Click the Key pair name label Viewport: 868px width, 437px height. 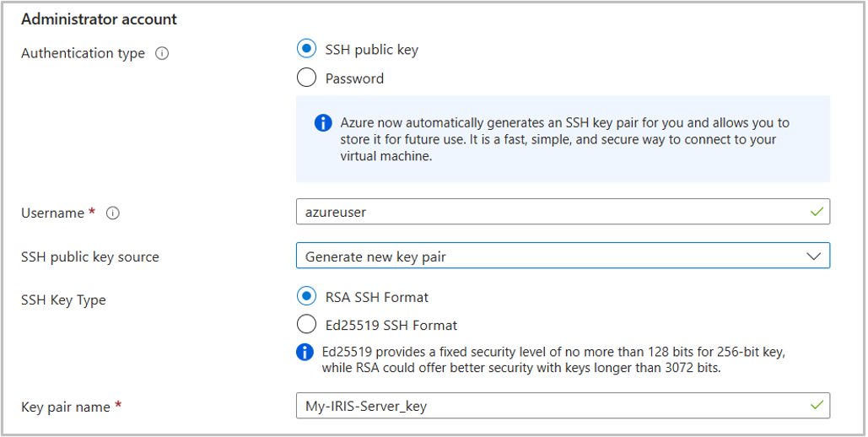66,407
